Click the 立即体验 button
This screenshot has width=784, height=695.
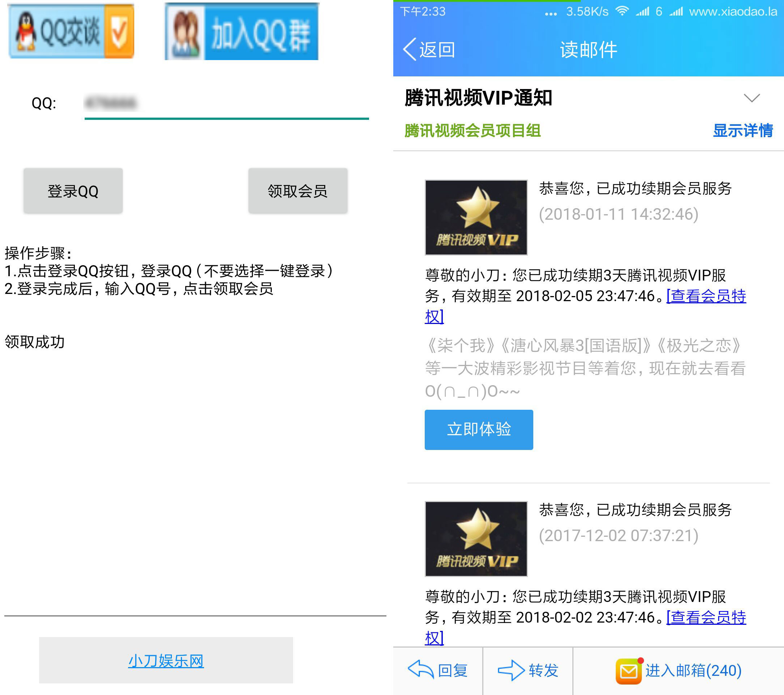479,429
